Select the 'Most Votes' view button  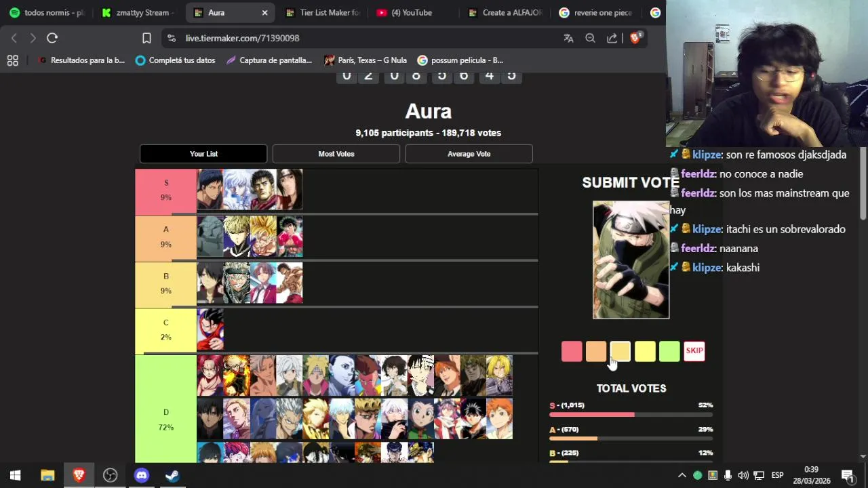pyautogui.click(x=336, y=154)
